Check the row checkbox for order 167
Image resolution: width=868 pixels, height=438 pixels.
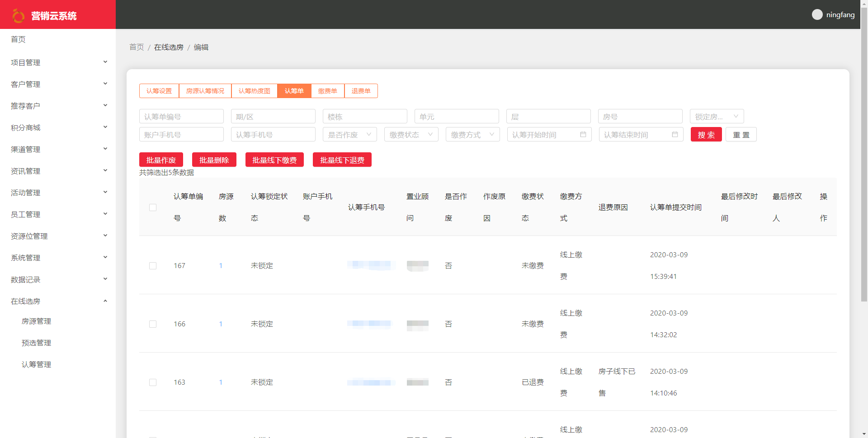click(153, 266)
